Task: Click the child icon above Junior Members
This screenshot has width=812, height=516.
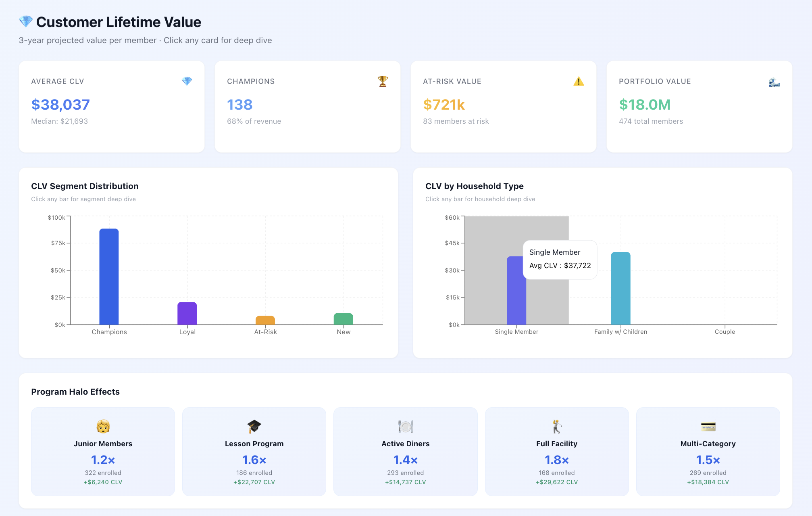Action: (x=102, y=427)
